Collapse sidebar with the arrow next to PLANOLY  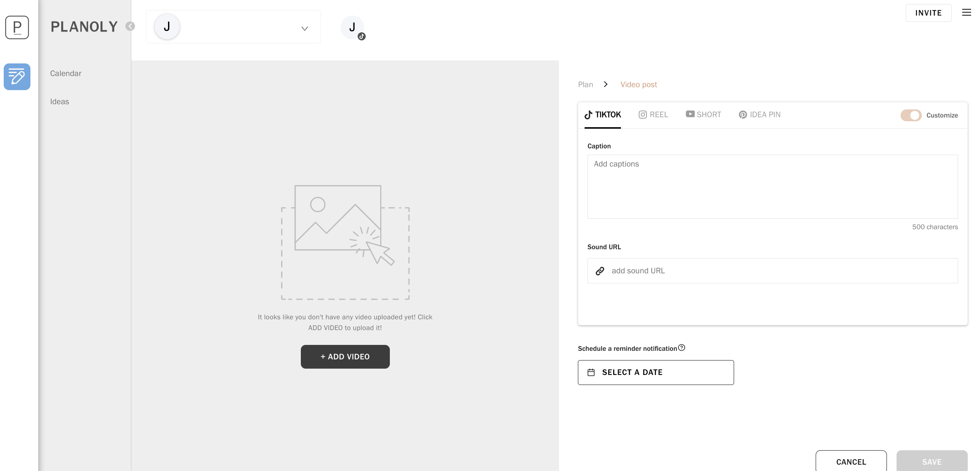point(130,26)
